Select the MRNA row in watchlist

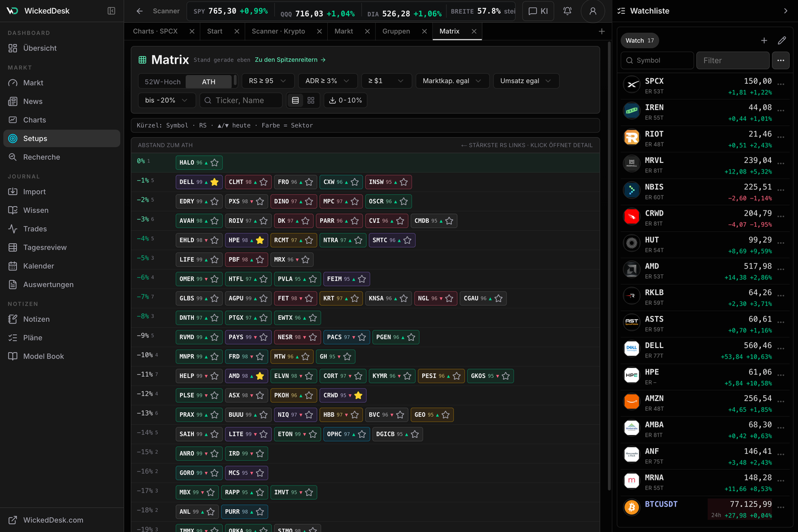pyautogui.click(x=704, y=482)
